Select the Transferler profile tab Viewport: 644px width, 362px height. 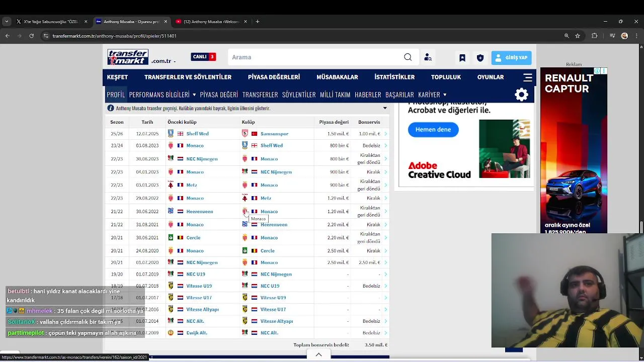[260, 95]
